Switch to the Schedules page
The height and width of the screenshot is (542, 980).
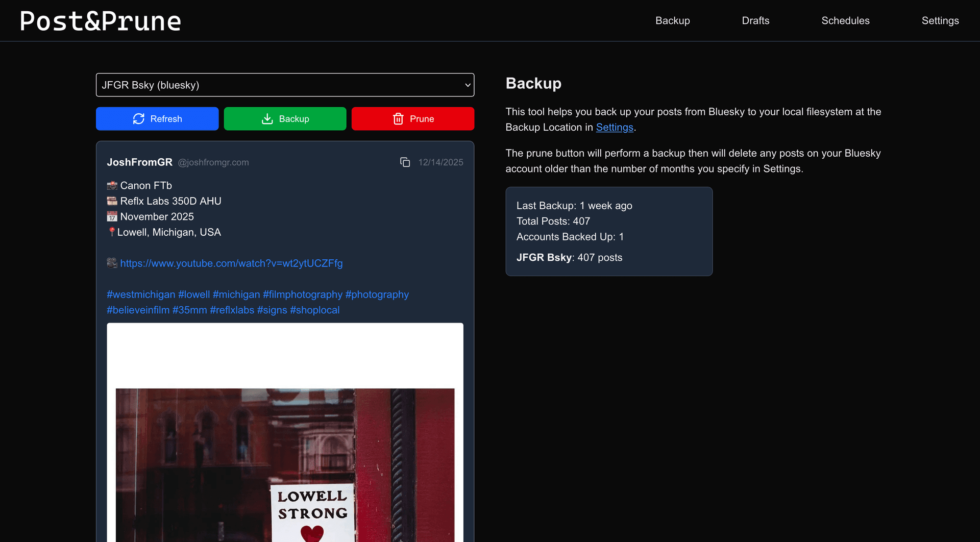click(x=845, y=21)
